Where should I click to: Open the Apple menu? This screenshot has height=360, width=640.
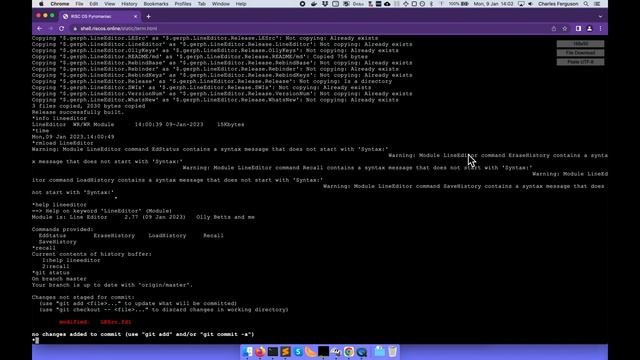pos(41,4)
